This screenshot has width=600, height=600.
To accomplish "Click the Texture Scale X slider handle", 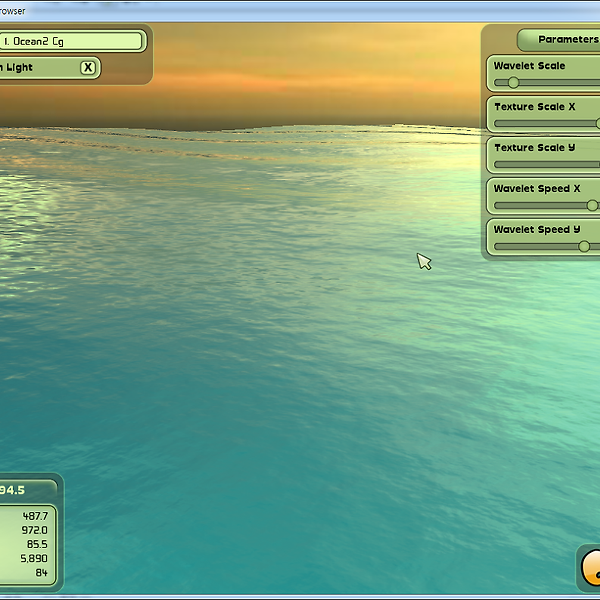I will click(x=596, y=123).
